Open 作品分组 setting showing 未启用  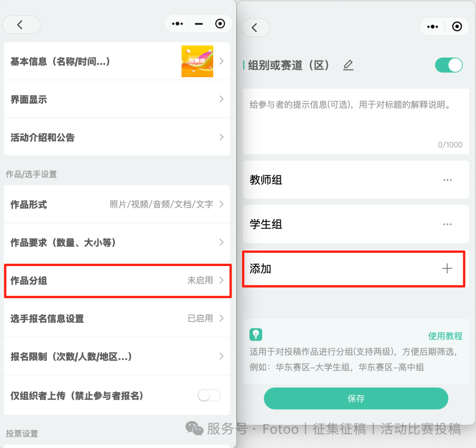coord(118,281)
